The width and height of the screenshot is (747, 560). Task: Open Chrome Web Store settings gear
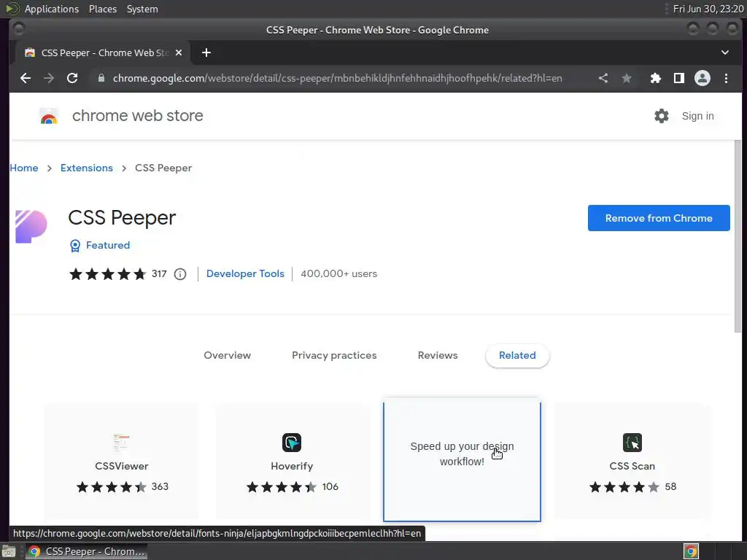click(x=661, y=116)
